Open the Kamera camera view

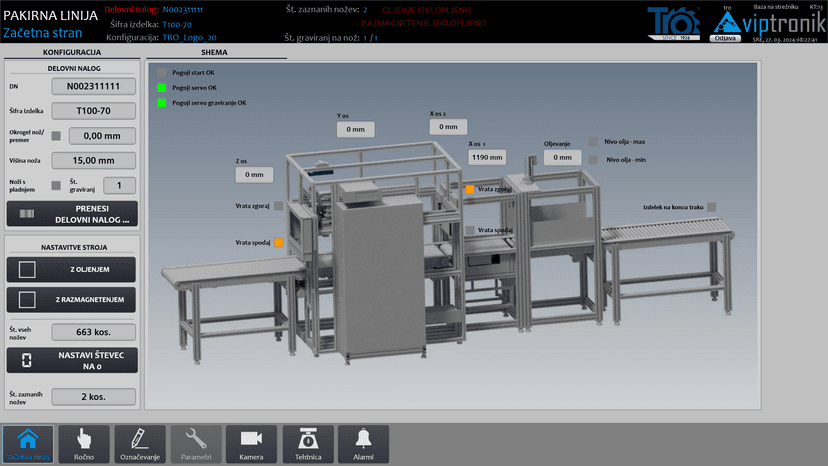pos(251,443)
